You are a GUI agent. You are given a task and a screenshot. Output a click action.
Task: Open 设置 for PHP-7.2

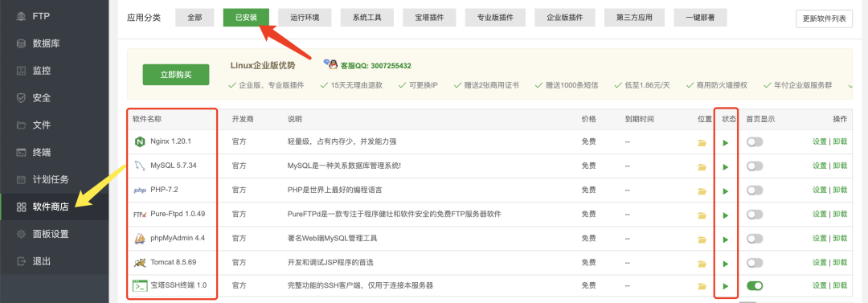pyautogui.click(x=819, y=190)
